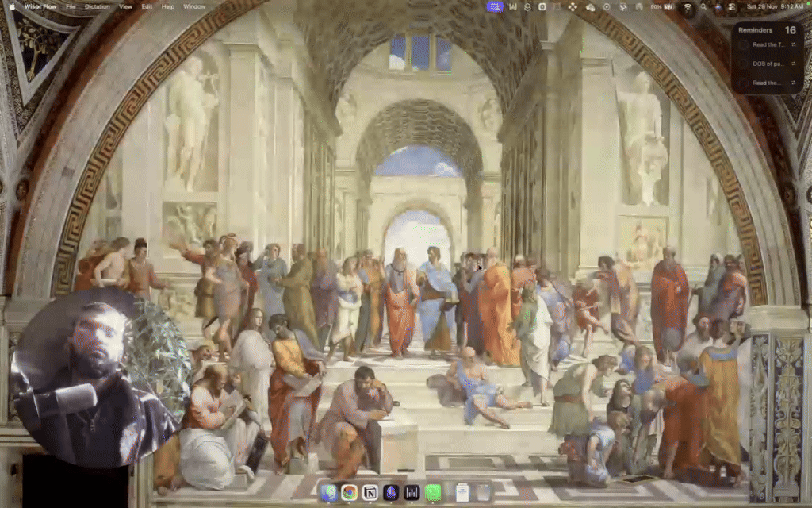Open the File menu
This screenshot has width=812, height=508.
(71, 6)
